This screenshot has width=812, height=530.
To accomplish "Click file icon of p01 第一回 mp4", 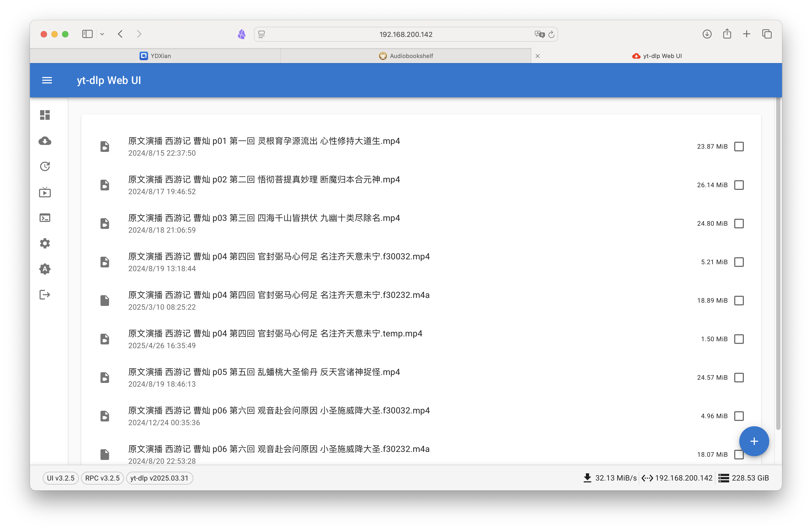I will [x=105, y=147].
